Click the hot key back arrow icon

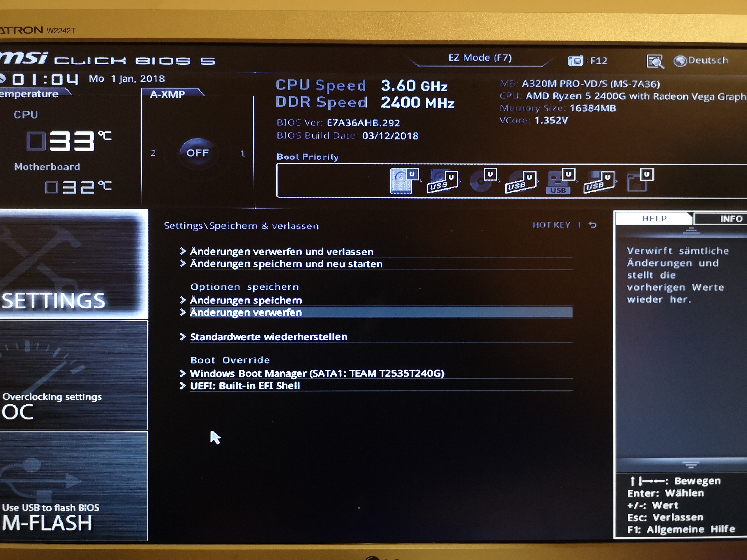592,225
